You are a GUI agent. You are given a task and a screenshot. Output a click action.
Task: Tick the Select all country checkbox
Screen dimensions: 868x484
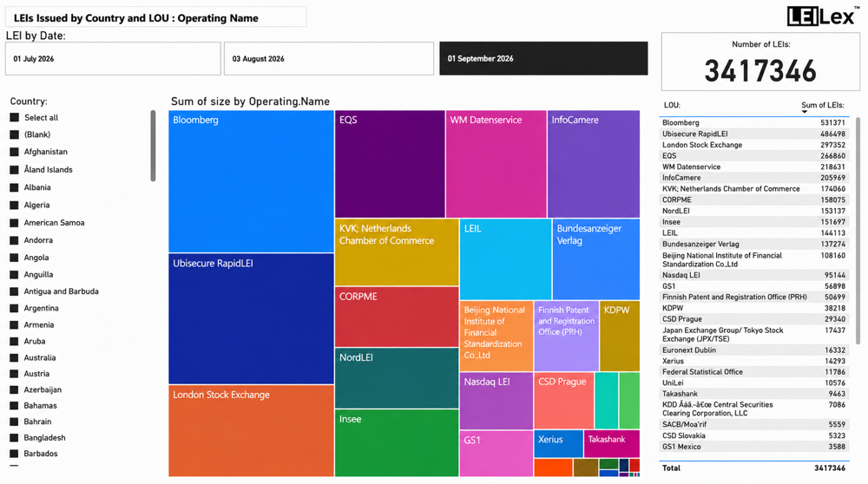coord(15,117)
